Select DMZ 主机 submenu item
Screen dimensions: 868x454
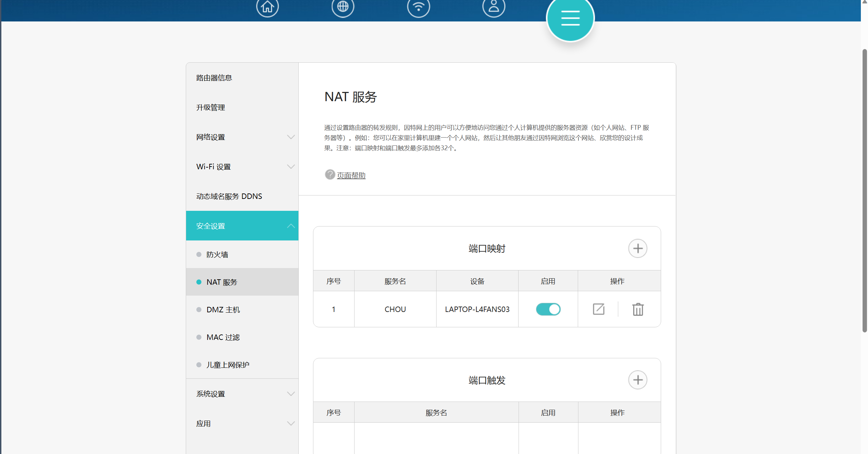click(x=242, y=310)
